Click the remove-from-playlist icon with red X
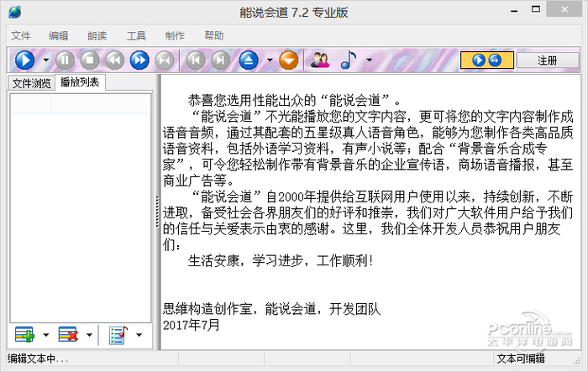 [x=68, y=334]
